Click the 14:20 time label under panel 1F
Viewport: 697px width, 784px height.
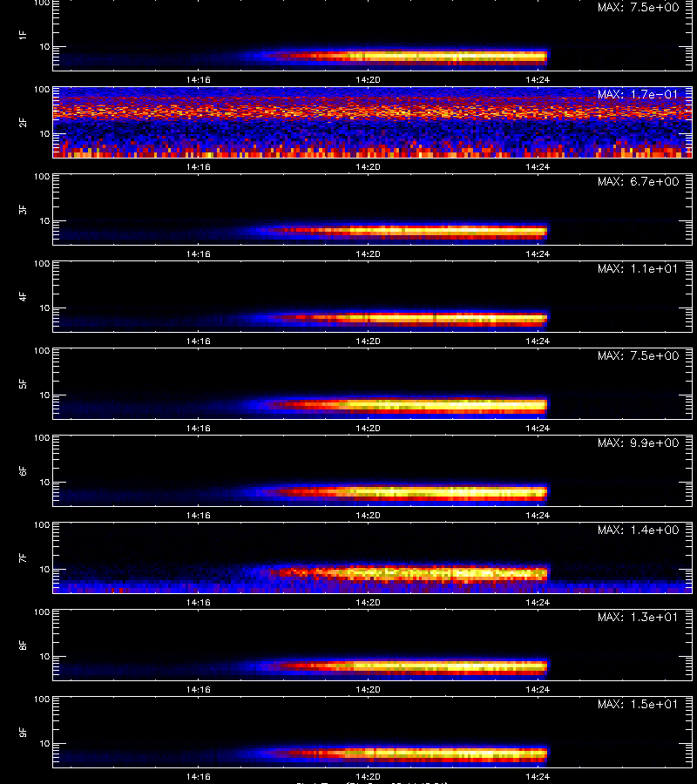coord(368,80)
